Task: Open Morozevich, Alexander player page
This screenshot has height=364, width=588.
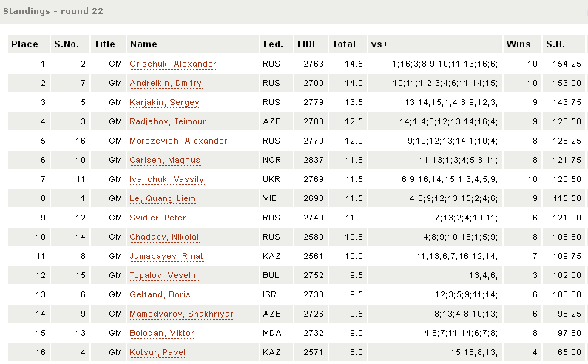Action: [178, 141]
